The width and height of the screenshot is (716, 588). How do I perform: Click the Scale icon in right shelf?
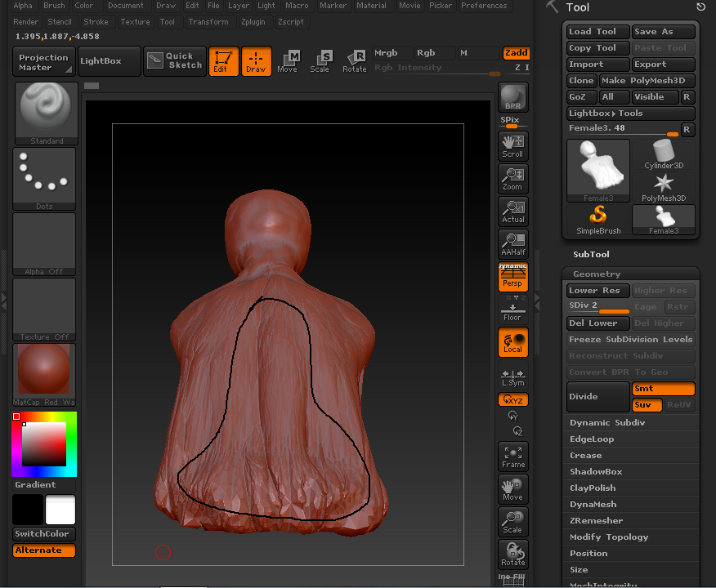(x=512, y=522)
